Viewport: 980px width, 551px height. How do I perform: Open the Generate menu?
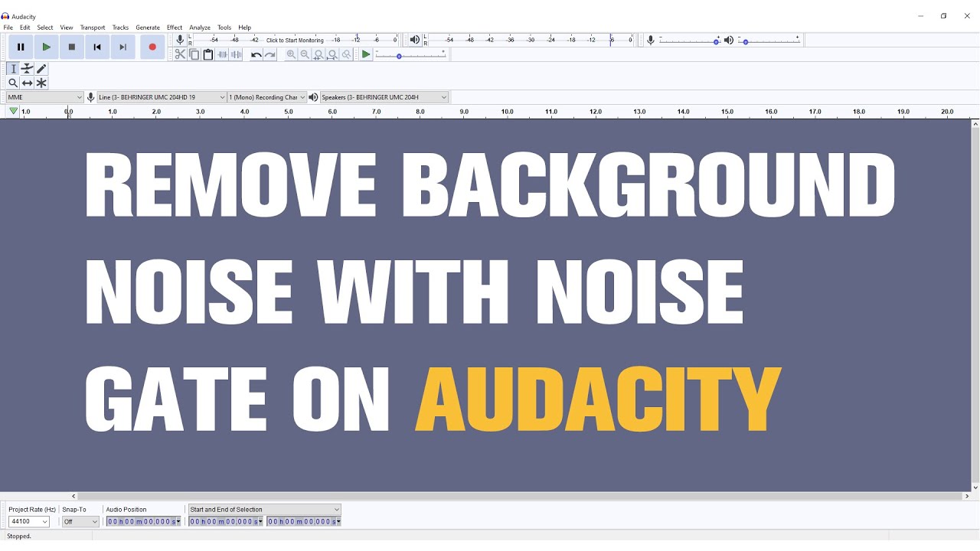(148, 27)
